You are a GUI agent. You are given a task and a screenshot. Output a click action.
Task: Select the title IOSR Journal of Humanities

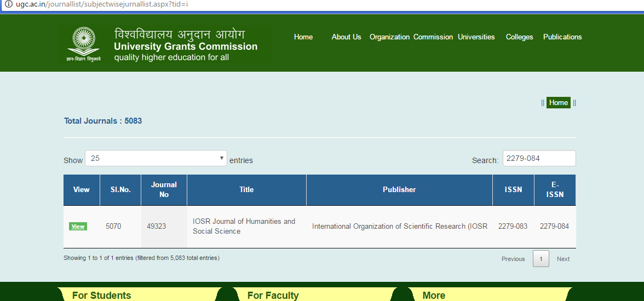[244, 226]
